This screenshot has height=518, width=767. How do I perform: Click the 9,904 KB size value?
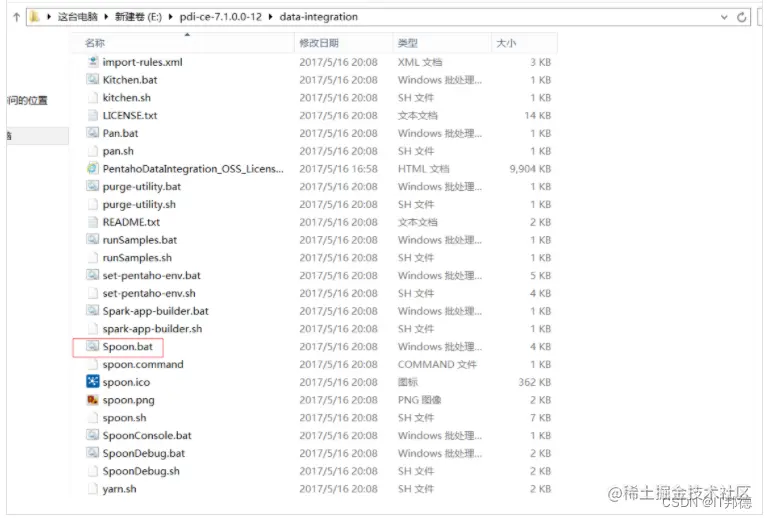tap(530, 169)
